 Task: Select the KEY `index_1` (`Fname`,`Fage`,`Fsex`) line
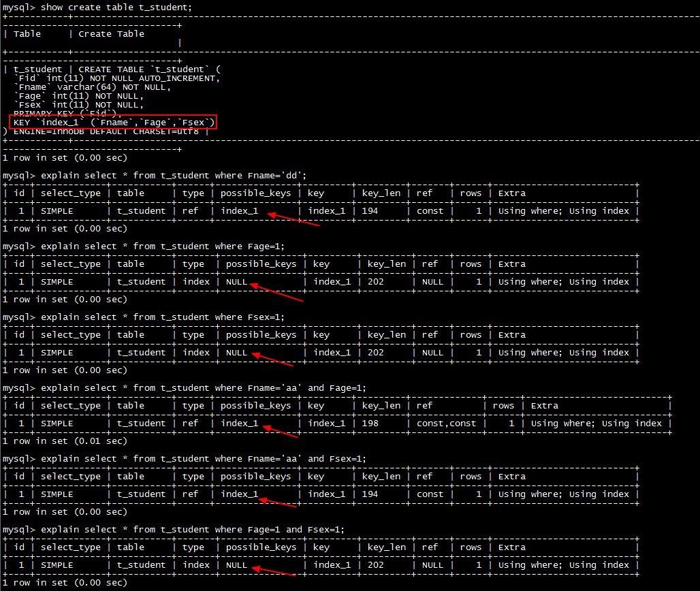[x=114, y=123]
